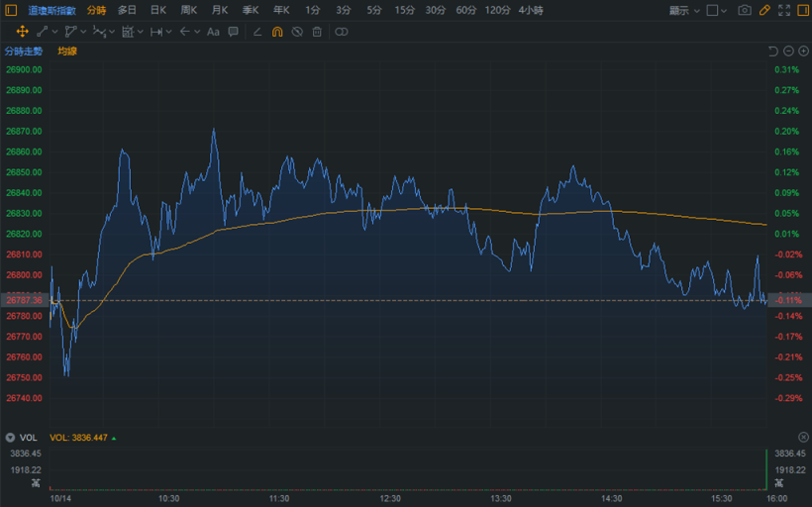This screenshot has width=812, height=507.
Task: Take a chart snapshot with camera icon
Action: click(x=745, y=10)
